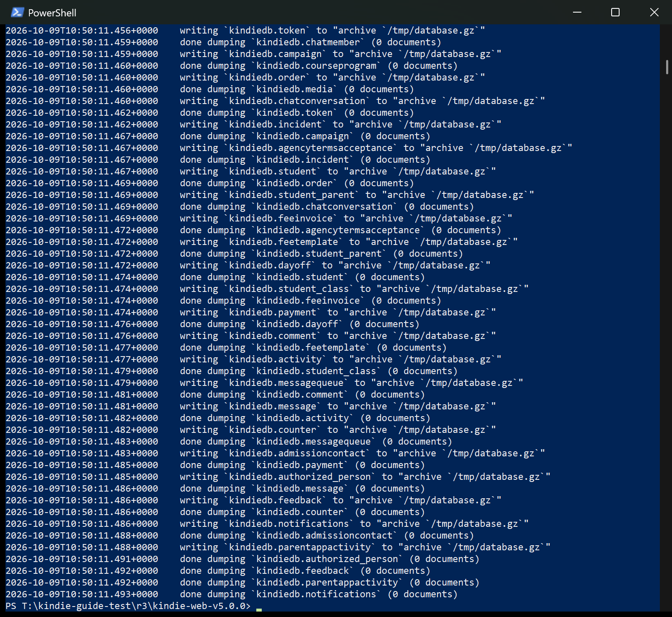Click timestamp 2026-10-09T10:50:11.456+0000
672x617 pixels.
[82, 31]
